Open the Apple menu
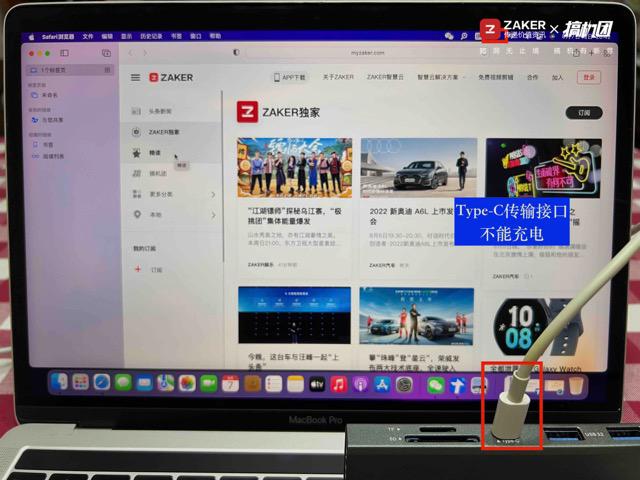Viewport: 640px width, 480px height. (31, 37)
